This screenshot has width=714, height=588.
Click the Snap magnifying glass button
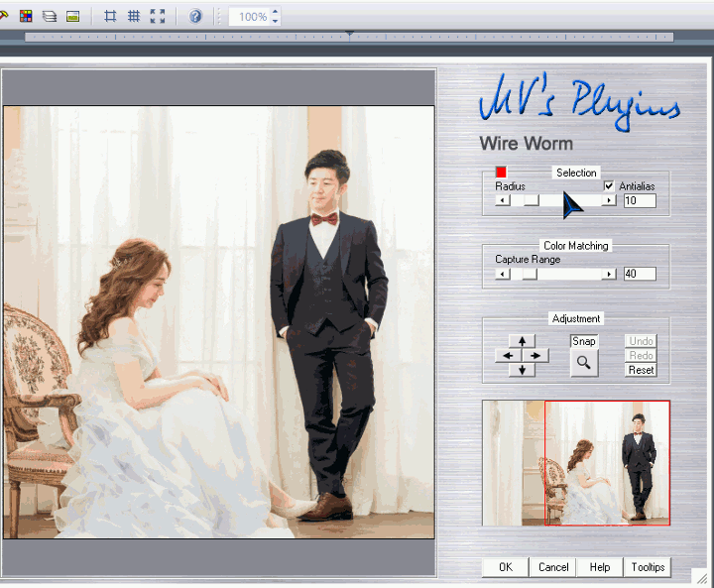point(584,363)
